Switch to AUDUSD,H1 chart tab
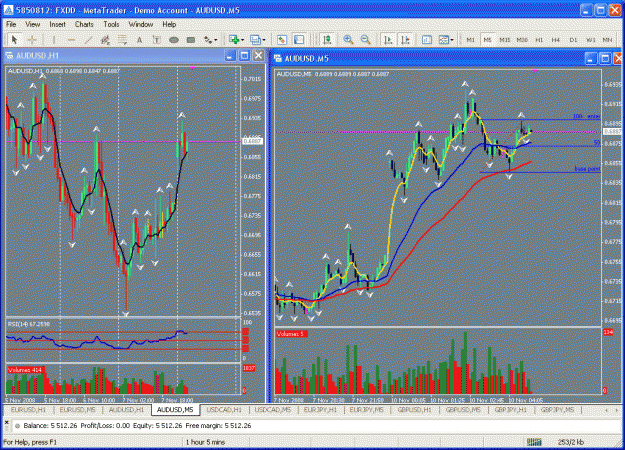Screen dimensions: 625x450 tap(126, 410)
